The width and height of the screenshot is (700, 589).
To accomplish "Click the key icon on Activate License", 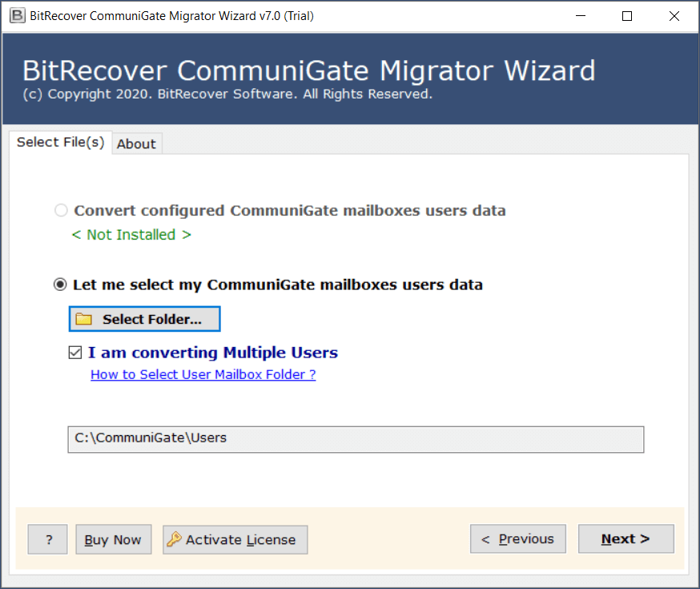I will 174,539.
